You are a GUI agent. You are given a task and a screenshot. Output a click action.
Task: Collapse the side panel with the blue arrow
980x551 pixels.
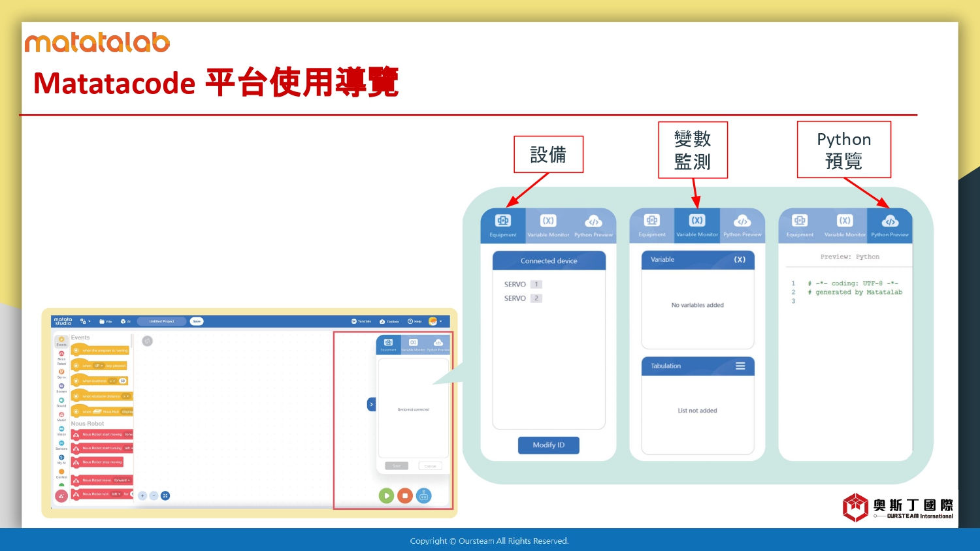click(x=371, y=404)
